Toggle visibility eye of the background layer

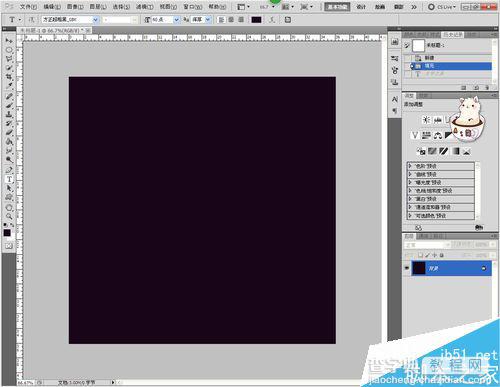pyautogui.click(x=407, y=268)
